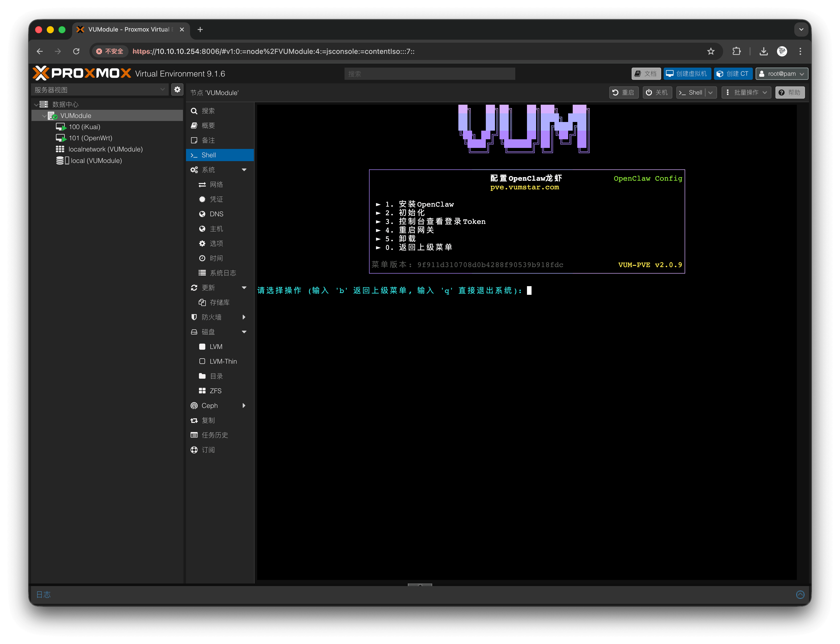
Task: Click the 帮助 help button
Action: 790,93
